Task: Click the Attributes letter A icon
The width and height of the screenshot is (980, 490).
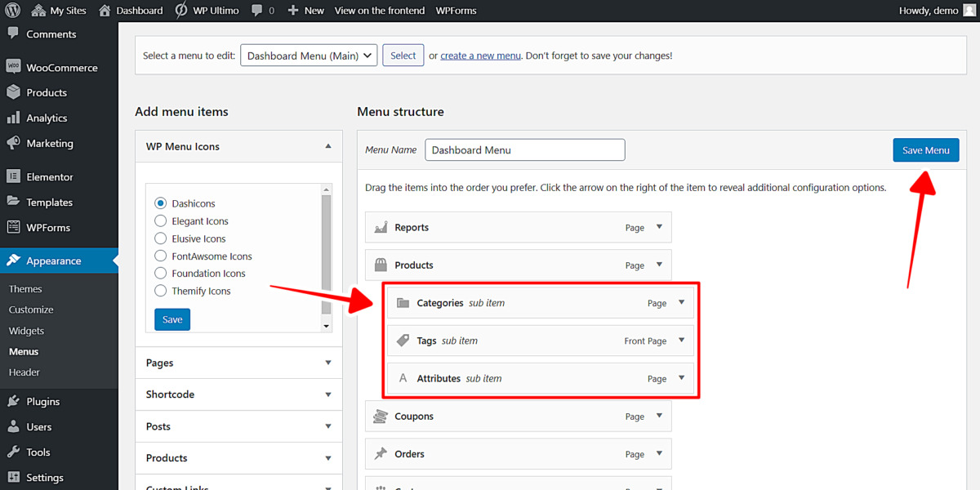Action: pos(403,377)
